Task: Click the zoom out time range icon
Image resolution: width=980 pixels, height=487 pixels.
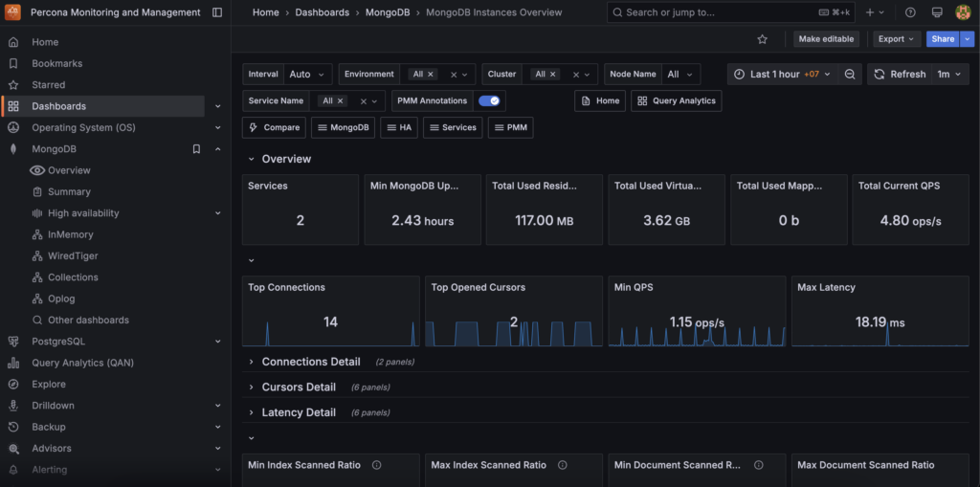Action: pos(850,74)
